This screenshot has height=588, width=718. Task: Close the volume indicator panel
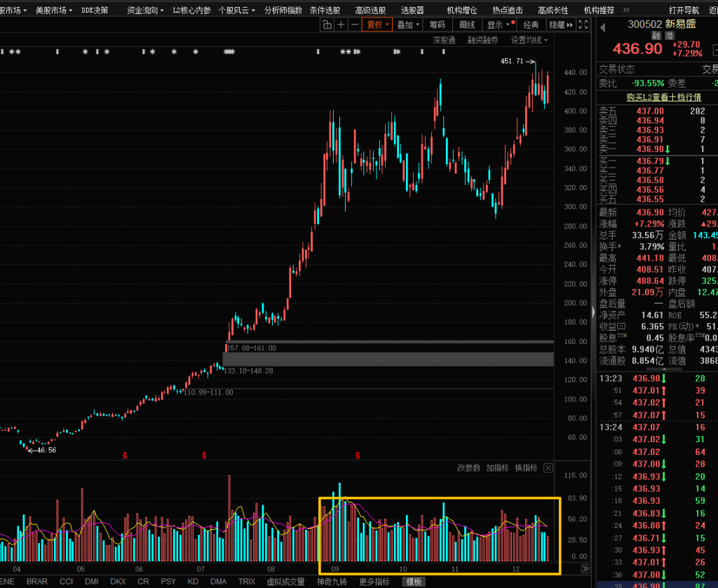(x=548, y=468)
